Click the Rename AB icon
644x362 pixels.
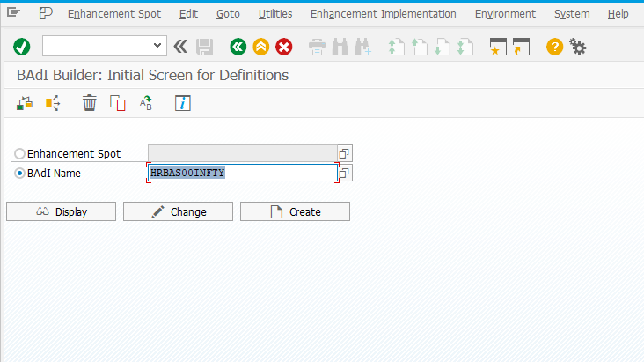[146, 103]
